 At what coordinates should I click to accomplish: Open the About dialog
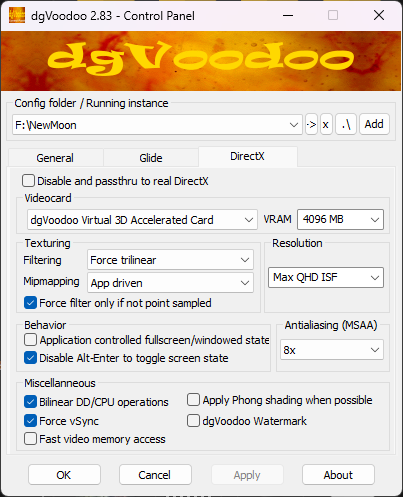point(338,475)
